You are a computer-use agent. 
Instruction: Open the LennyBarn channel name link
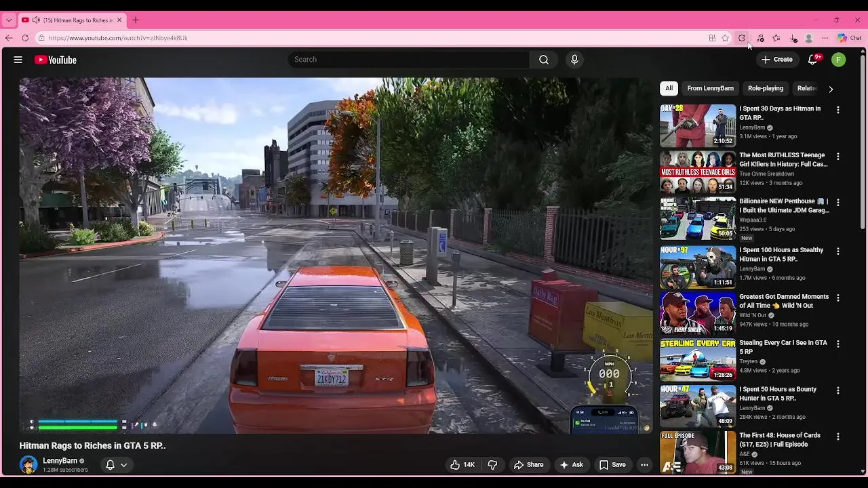[60, 461]
